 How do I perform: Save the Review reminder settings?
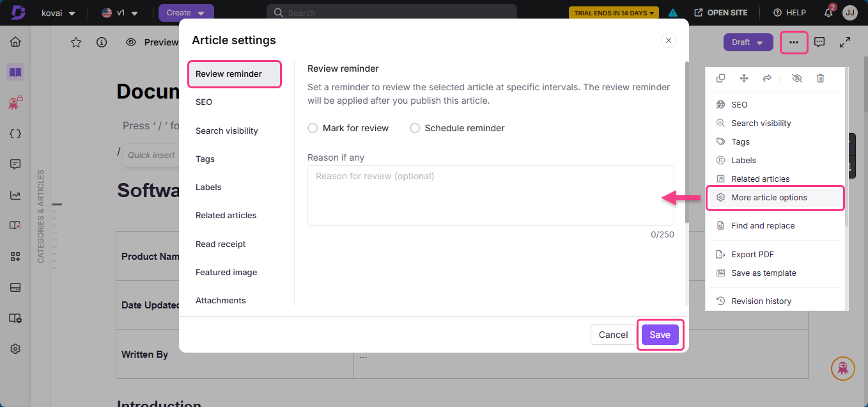pos(660,334)
